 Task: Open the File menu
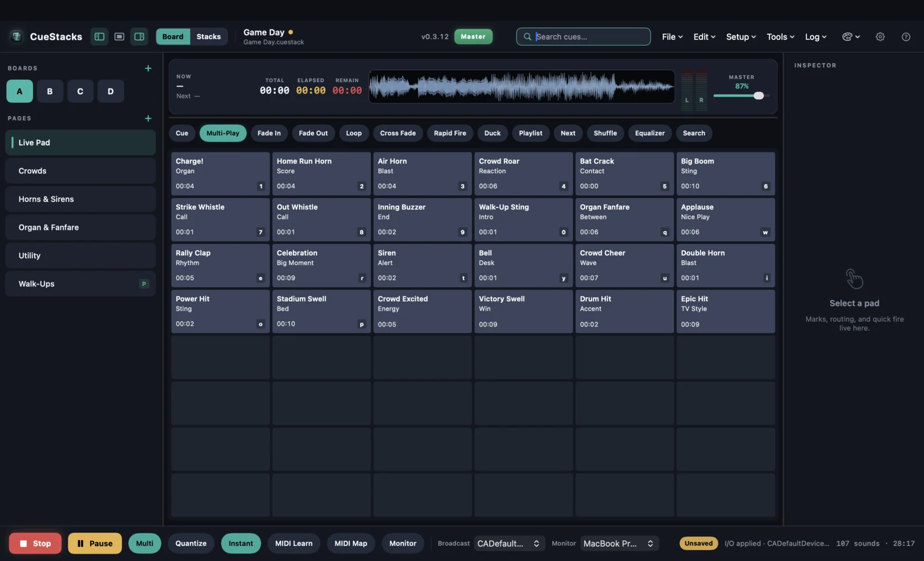click(672, 36)
